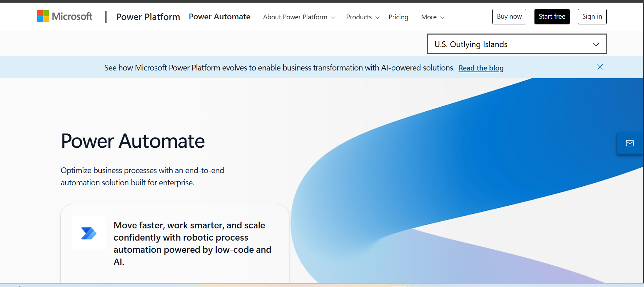The image size is (644, 287).
Task: Go to Power Automate product link
Action: (219, 17)
